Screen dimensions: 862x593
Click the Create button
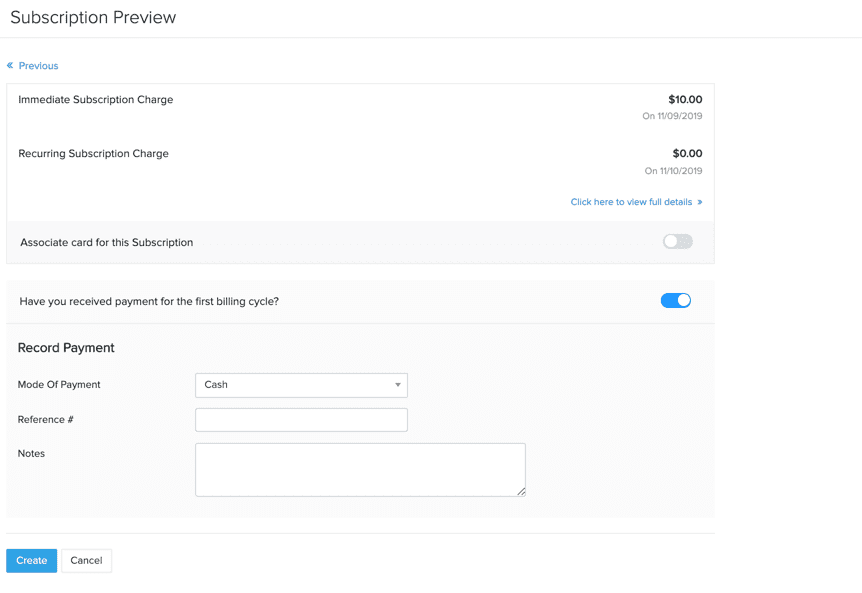[31, 561]
